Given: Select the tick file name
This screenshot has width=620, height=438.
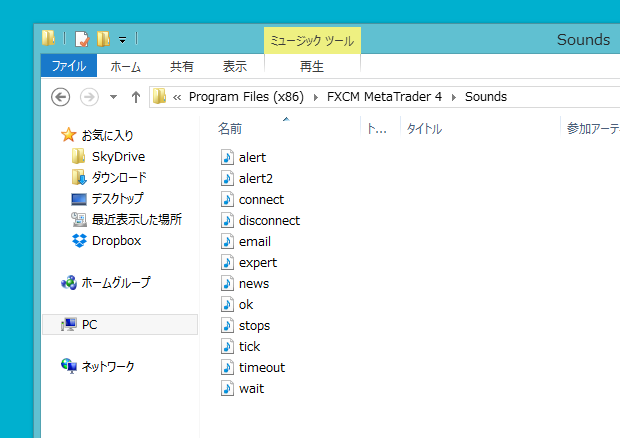Looking at the screenshot, I should 250,347.
